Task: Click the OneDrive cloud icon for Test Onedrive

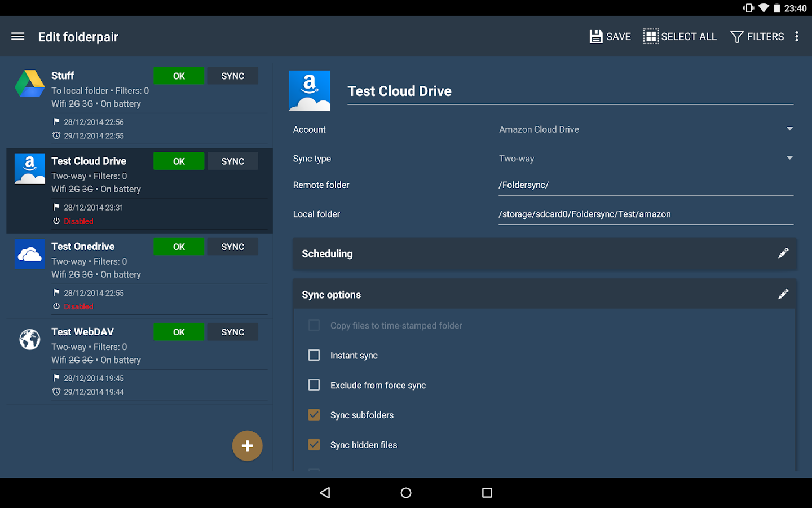Action: pyautogui.click(x=29, y=255)
